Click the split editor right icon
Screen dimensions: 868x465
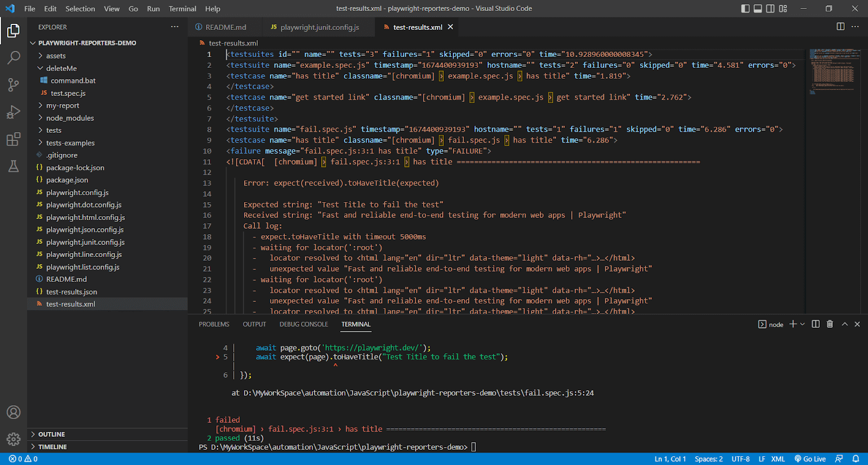coord(840,27)
